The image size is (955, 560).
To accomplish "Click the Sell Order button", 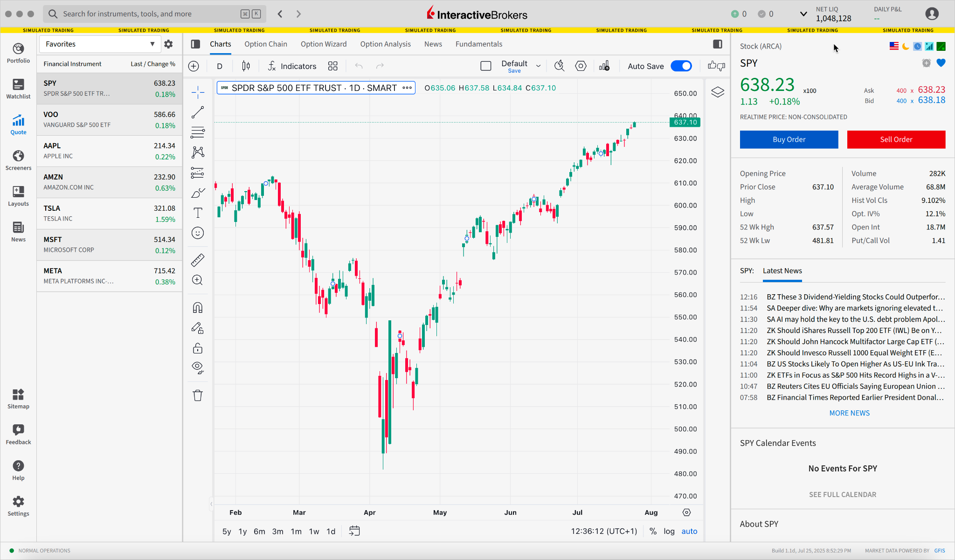I will [895, 139].
